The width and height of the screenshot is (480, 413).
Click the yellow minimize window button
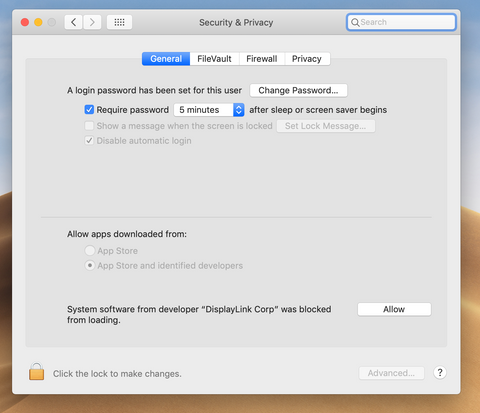point(38,22)
